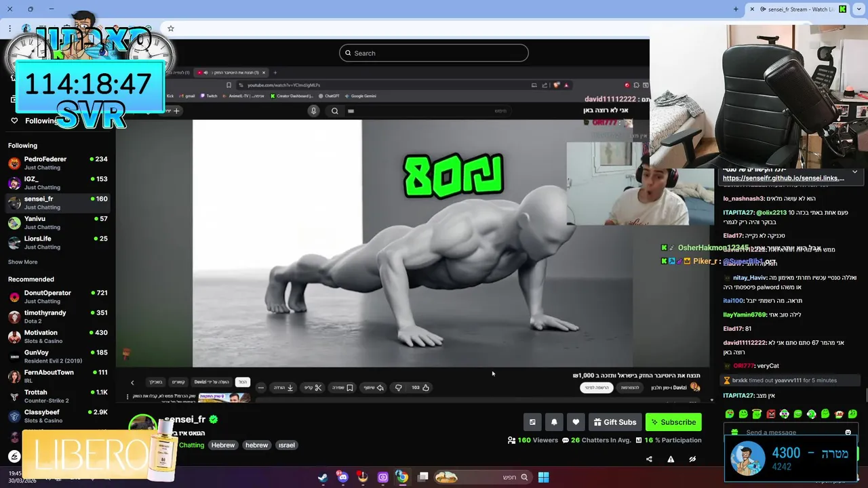Screen dimensions: 868x488
Task: Open the senseifr.github.io link in chat
Action: coord(783,178)
